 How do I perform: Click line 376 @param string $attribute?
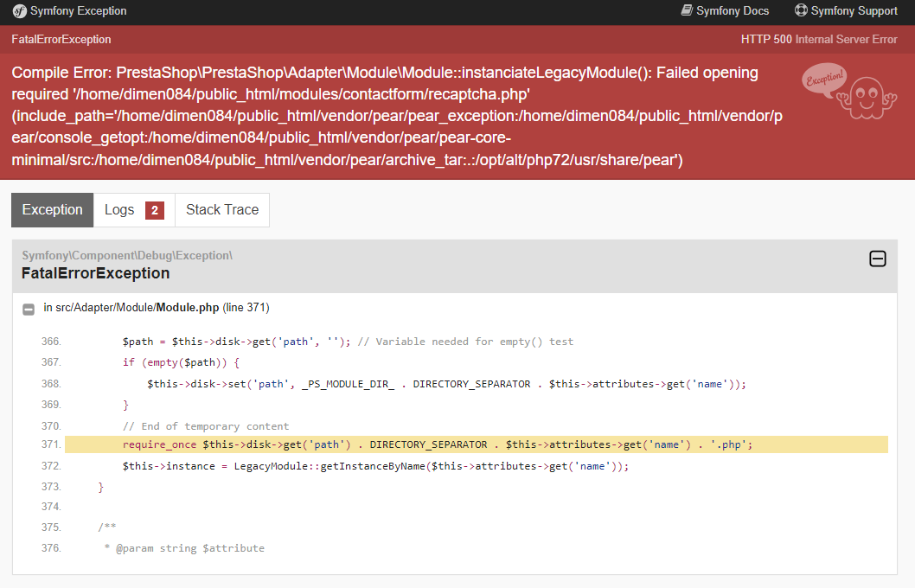point(184,548)
